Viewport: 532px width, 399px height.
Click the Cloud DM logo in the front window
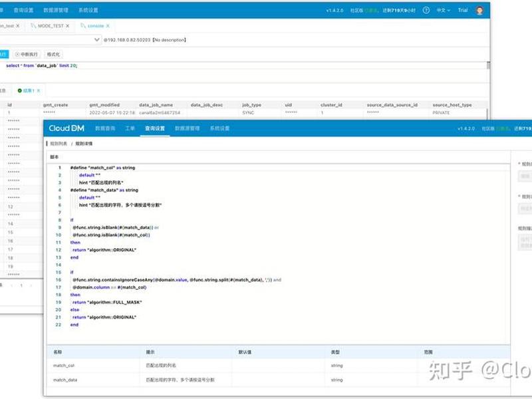tap(66, 128)
